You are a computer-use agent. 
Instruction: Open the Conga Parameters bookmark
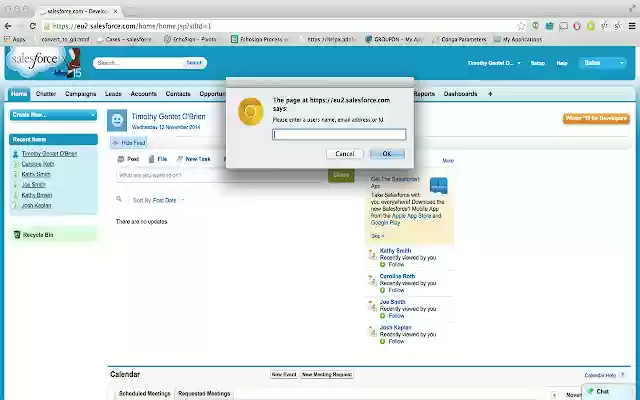tap(459, 40)
